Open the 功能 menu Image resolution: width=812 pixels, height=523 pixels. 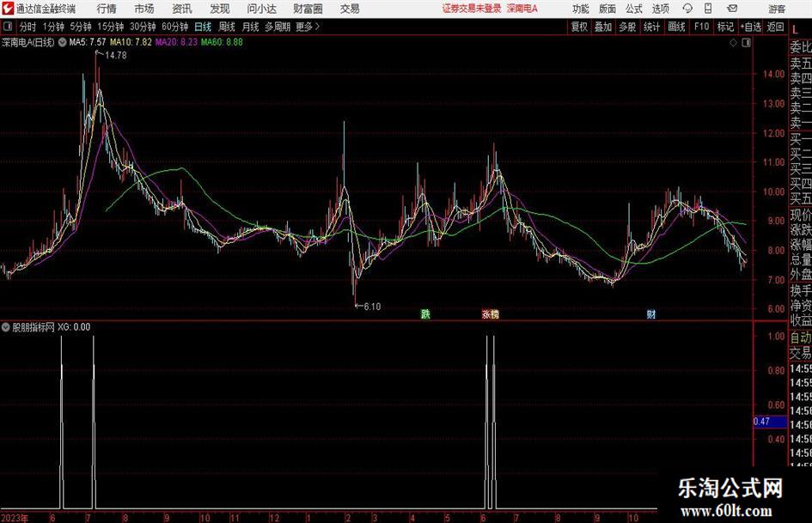tap(581, 9)
